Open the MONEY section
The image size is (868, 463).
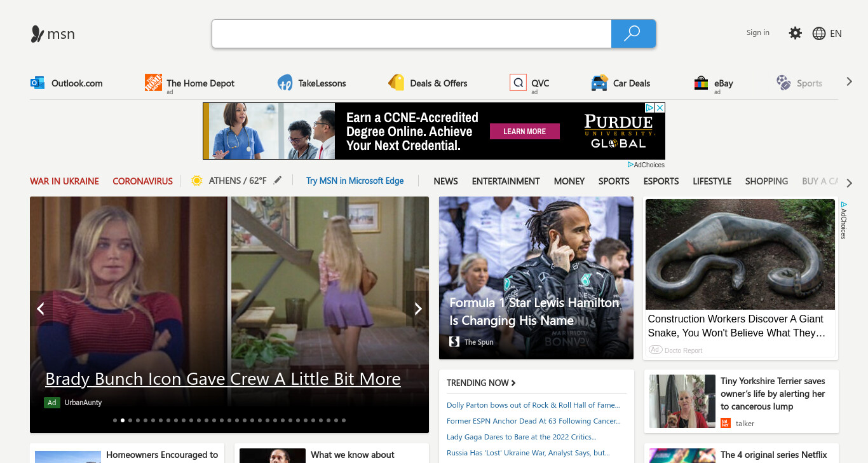[569, 181]
